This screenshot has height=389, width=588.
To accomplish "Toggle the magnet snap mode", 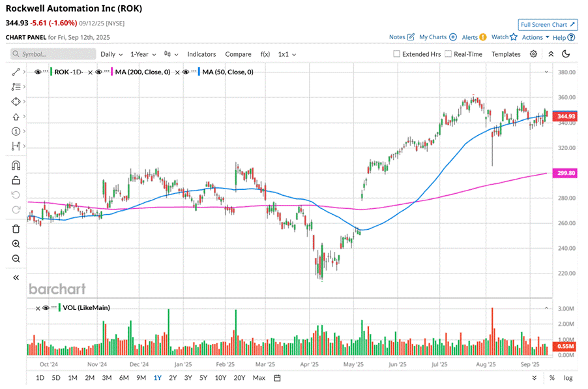I will pos(16,165).
